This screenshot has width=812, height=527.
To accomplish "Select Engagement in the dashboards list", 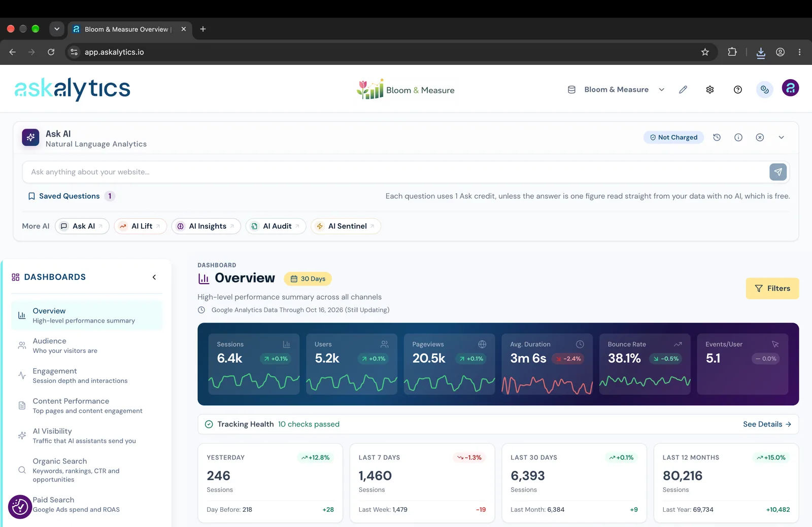I will tap(87, 376).
